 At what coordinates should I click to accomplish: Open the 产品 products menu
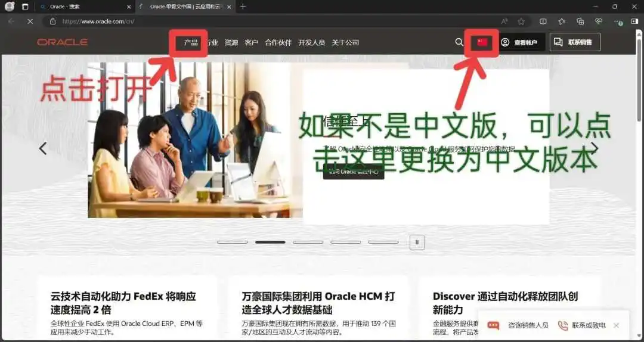coord(191,43)
